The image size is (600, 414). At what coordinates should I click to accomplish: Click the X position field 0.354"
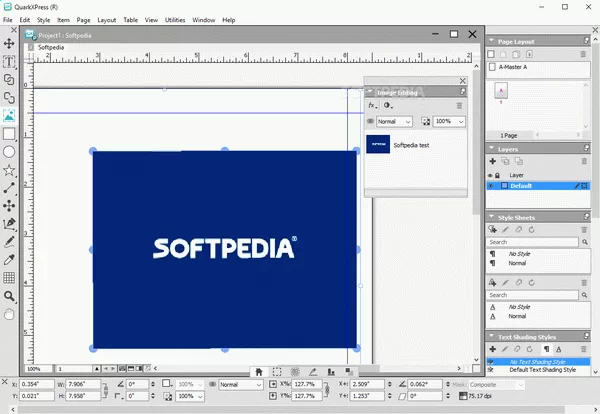37,384
